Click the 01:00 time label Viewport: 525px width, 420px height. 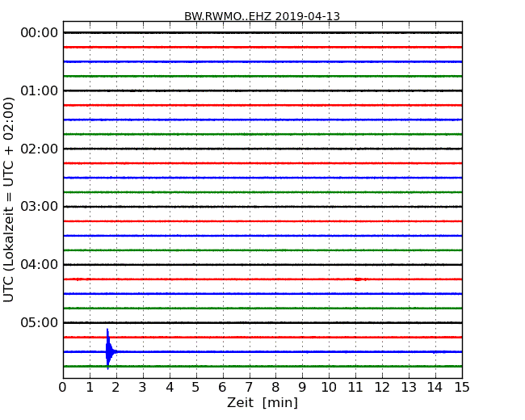(x=40, y=90)
